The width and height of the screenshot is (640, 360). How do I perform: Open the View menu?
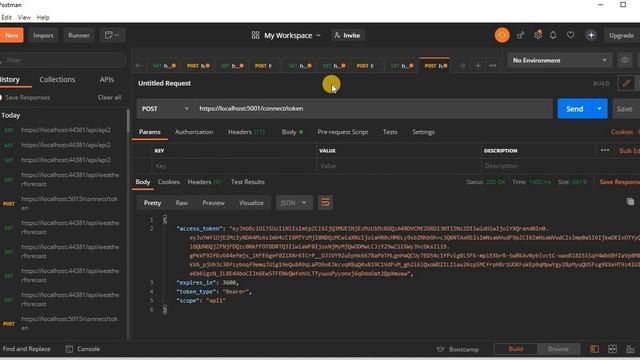[24, 18]
